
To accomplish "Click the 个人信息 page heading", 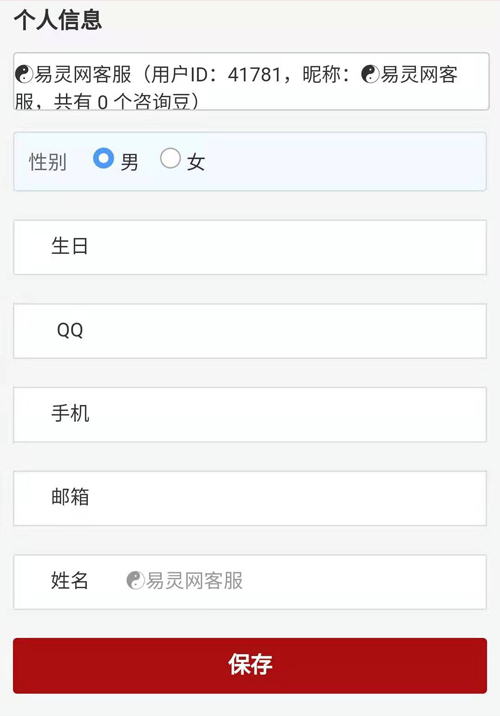I will point(58,20).
